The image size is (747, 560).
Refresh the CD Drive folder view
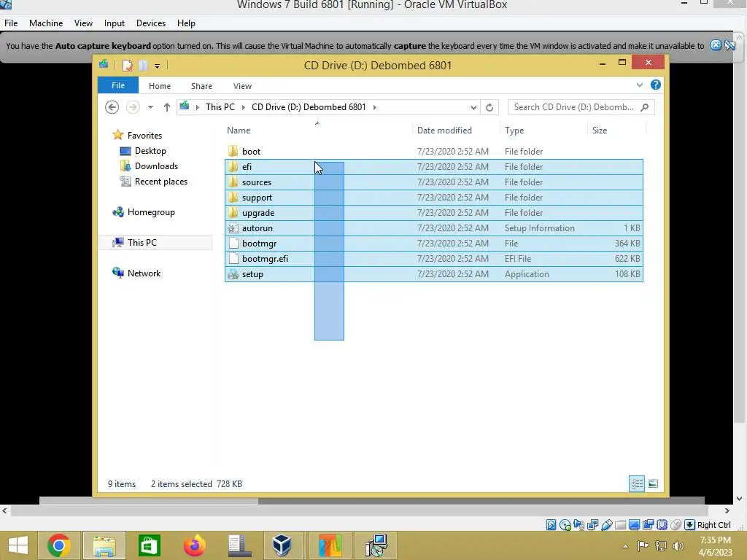[x=489, y=107]
